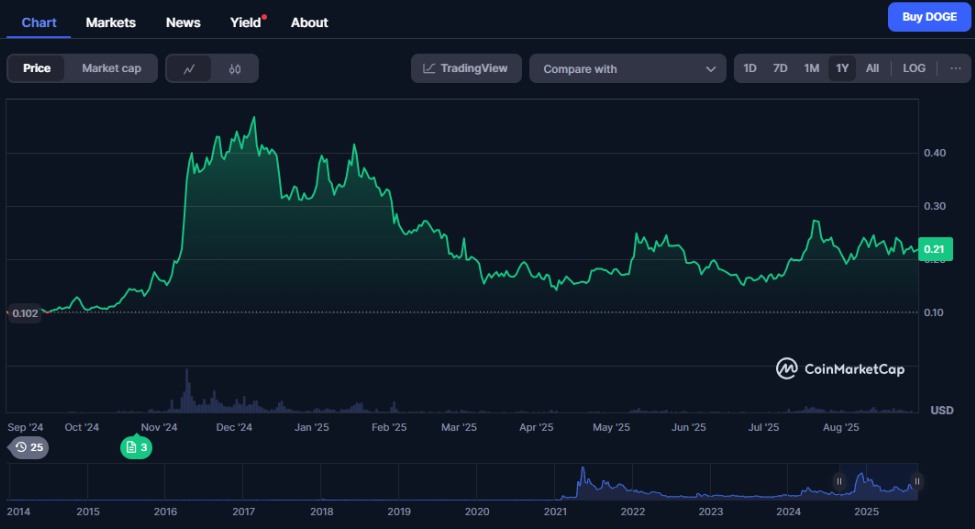
Task: Click the 2021 label on overview timeline
Action: pyautogui.click(x=555, y=512)
